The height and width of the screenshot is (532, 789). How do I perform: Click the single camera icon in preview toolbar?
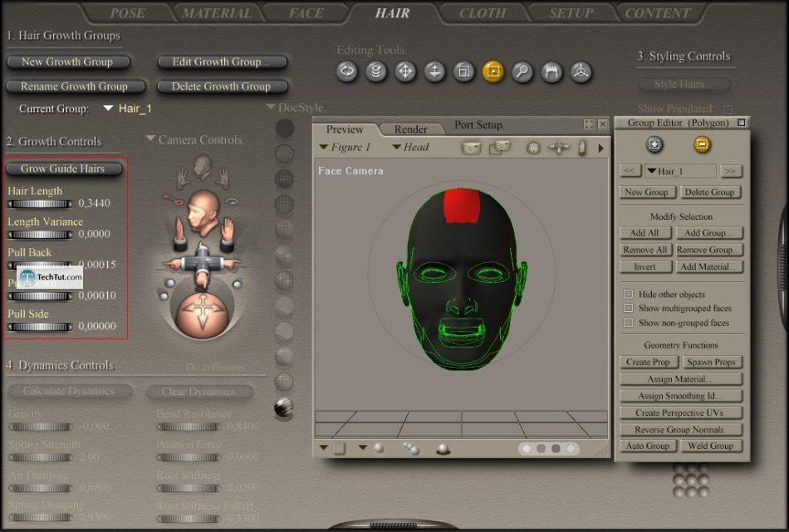(x=472, y=148)
